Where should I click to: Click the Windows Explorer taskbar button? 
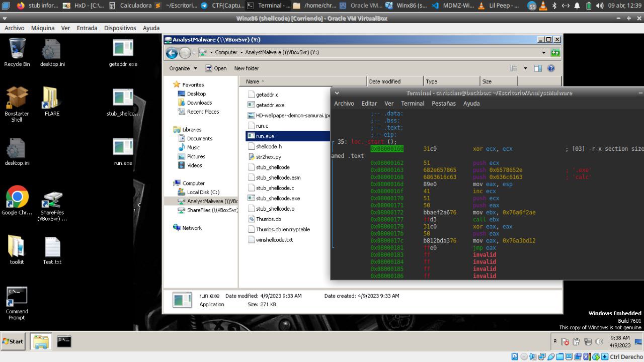[x=41, y=341]
